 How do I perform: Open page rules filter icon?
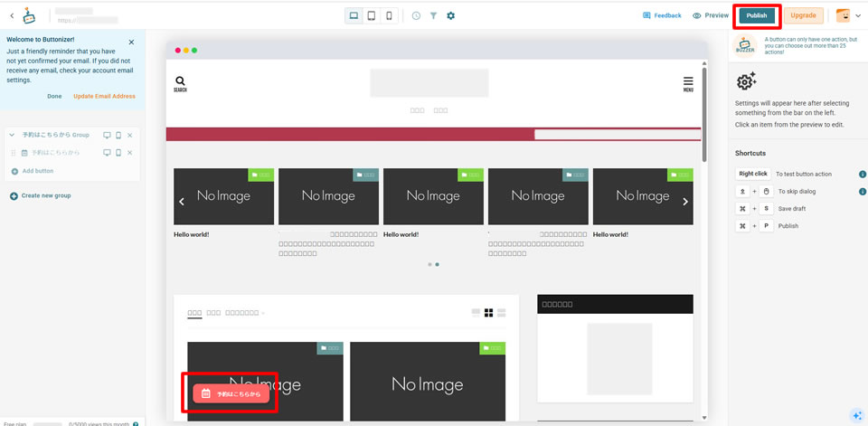click(433, 15)
